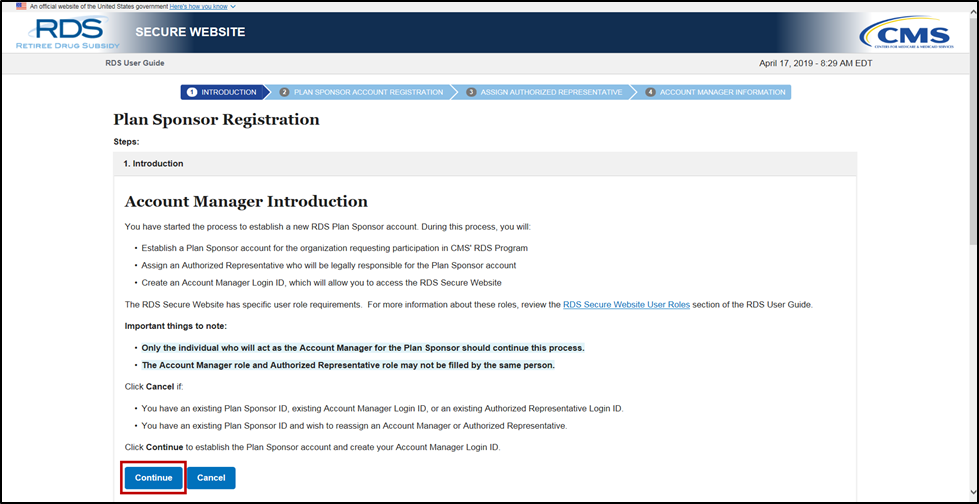
Task: Click the SECURE WEBSITE header title
Action: 190,32
